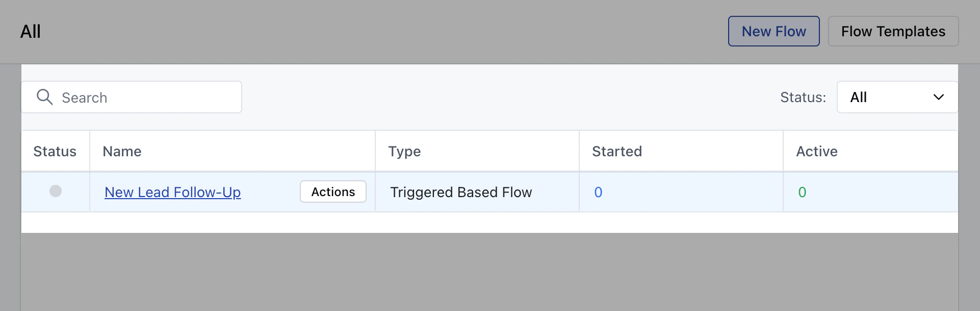Toggle the New Lead Follow-Up status dot
Image resolution: width=980 pixels, height=311 pixels.
(56, 191)
